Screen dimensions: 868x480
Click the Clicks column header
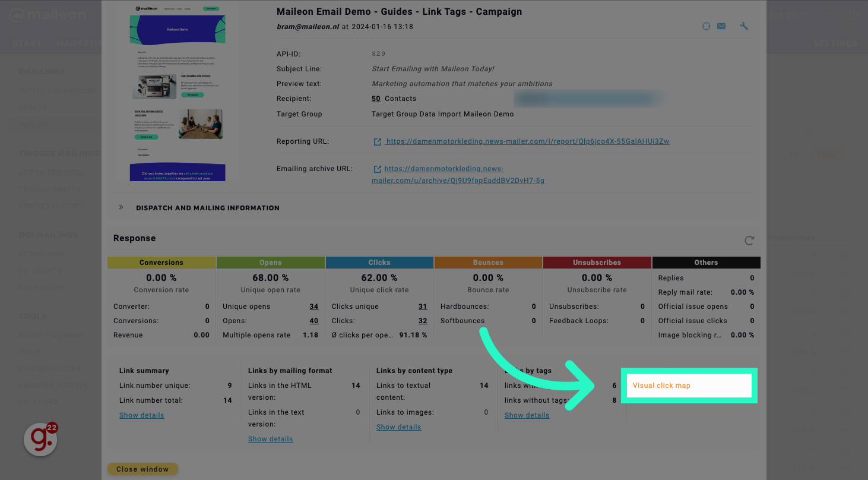tap(379, 263)
